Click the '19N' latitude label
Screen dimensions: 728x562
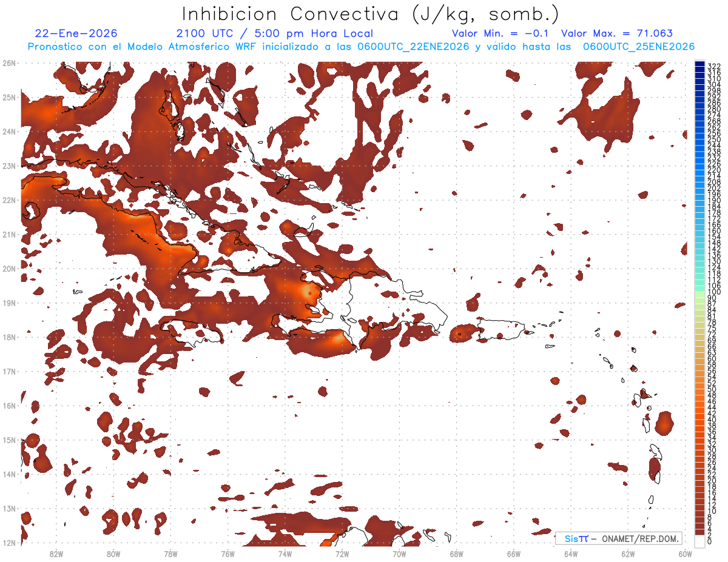pos(9,303)
